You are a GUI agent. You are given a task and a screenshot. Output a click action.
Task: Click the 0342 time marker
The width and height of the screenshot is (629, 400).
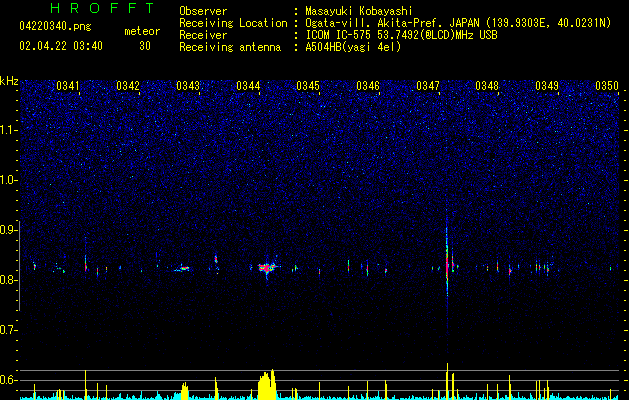(128, 86)
